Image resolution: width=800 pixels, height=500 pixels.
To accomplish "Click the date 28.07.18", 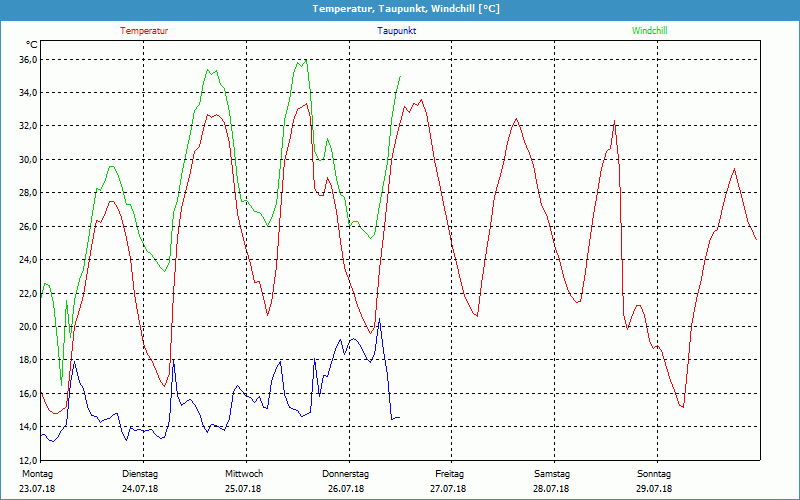I will point(551,489).
